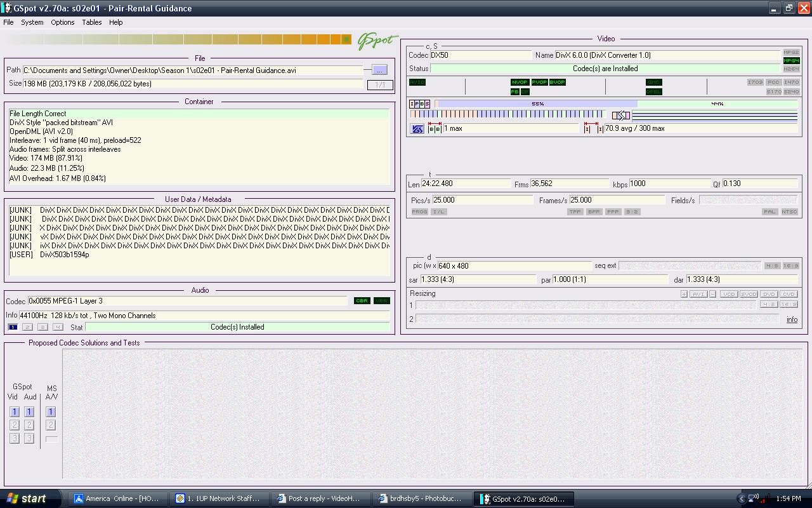Click the NTSC indicator badge
The height and width of the screenshot is (508, 812).
click(790, 212)
